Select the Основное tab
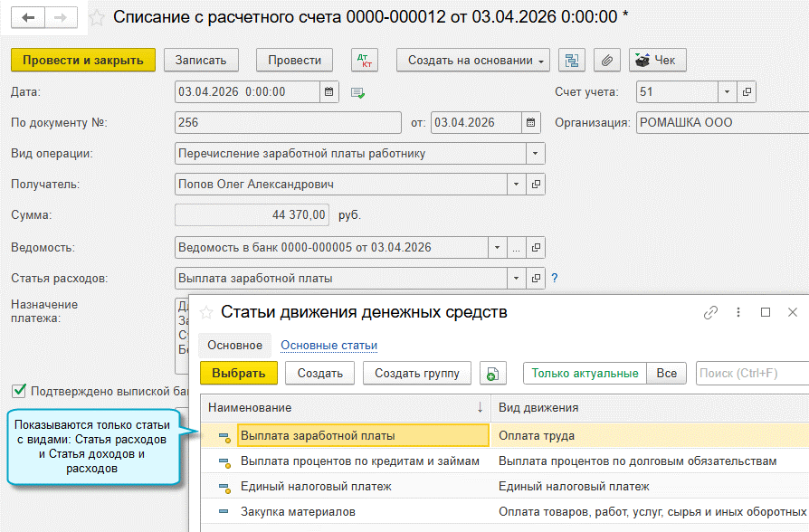 tap(234, 346)
